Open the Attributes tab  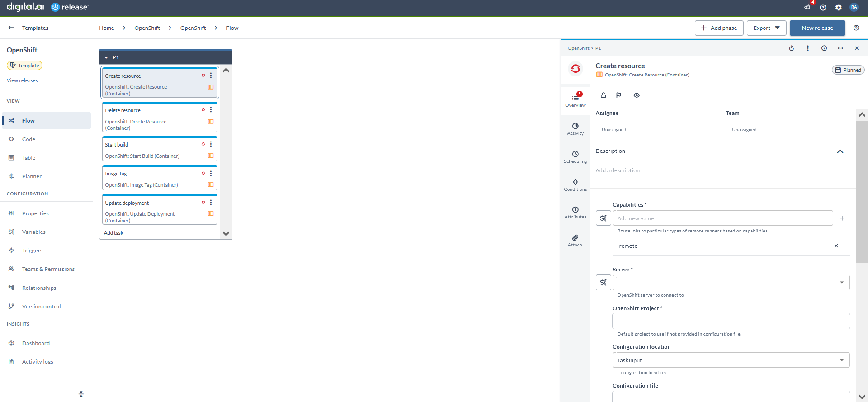576,213
